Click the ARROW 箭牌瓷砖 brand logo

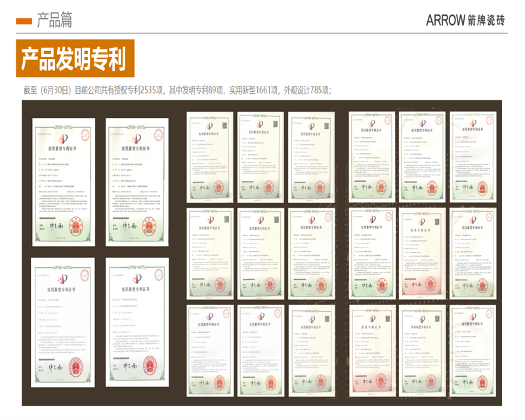click(465, 20)
